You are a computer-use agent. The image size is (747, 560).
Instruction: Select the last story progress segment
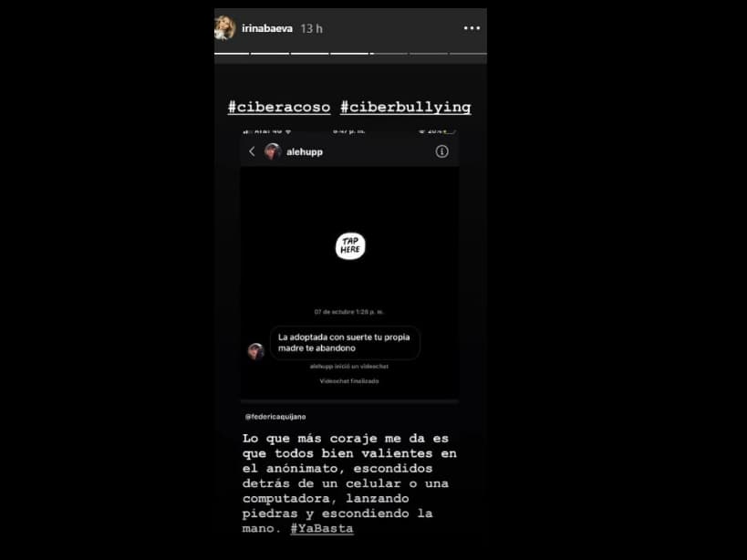(468, 53)
